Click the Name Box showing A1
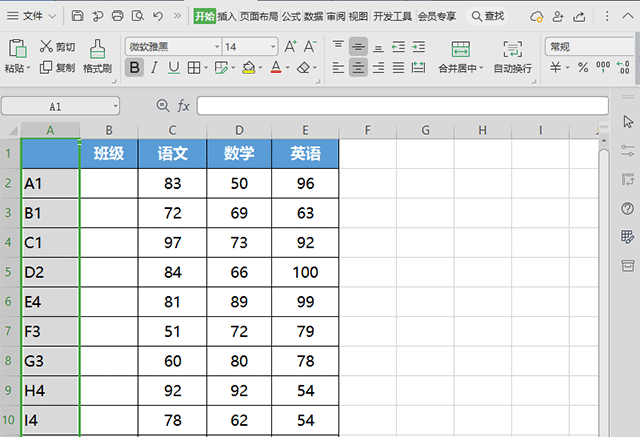Image resolution: width=640 pixels, height=437 pixels. (x=60, y=106)
